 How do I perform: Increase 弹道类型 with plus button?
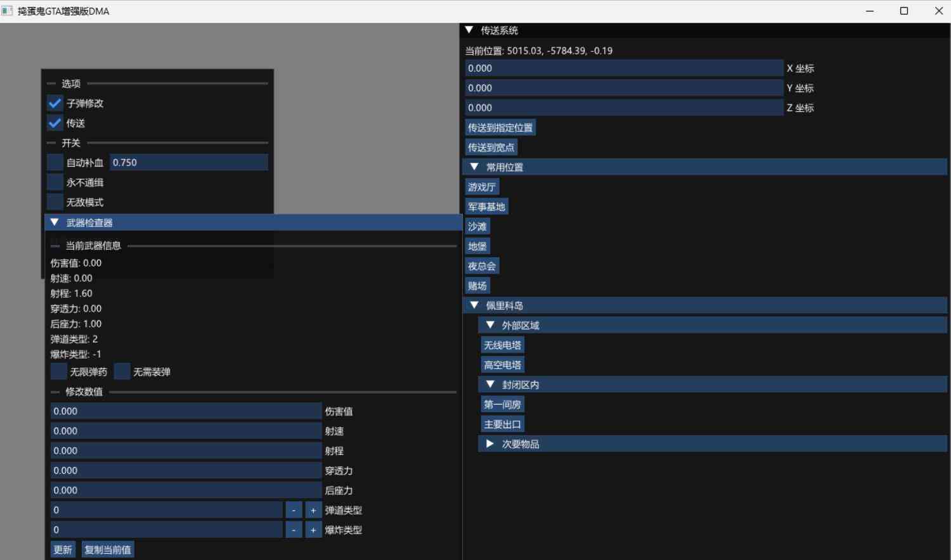coord(313,511)
